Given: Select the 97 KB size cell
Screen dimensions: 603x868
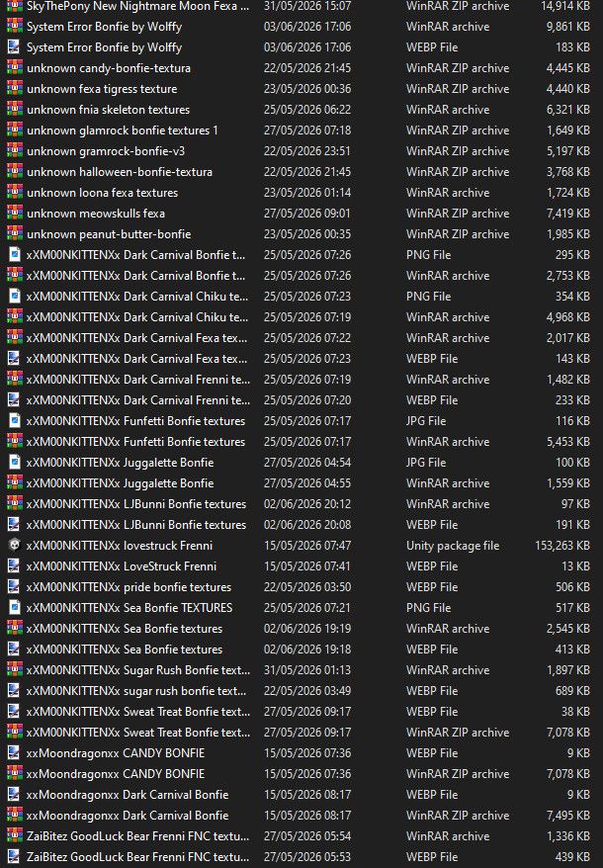Looking at the screenshot, I should (x=575, y=504).
